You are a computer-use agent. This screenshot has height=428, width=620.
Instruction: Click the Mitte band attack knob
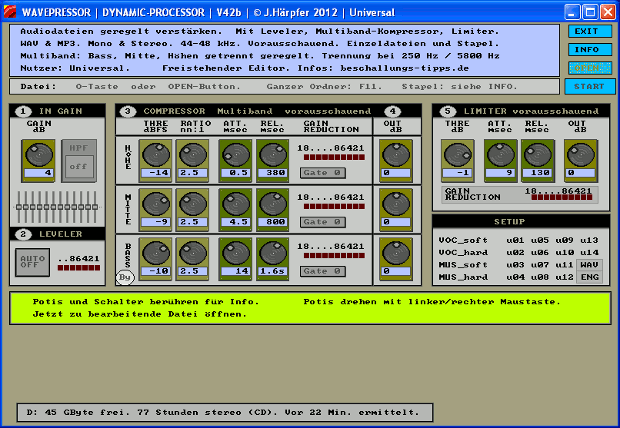pos(236,204)
